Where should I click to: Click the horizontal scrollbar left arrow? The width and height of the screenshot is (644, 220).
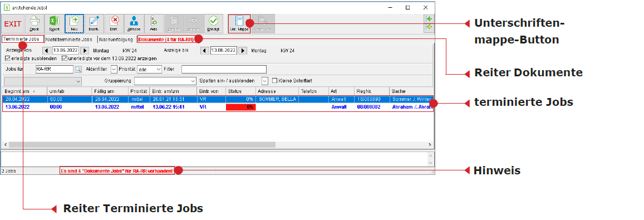(x=5, y=145)
